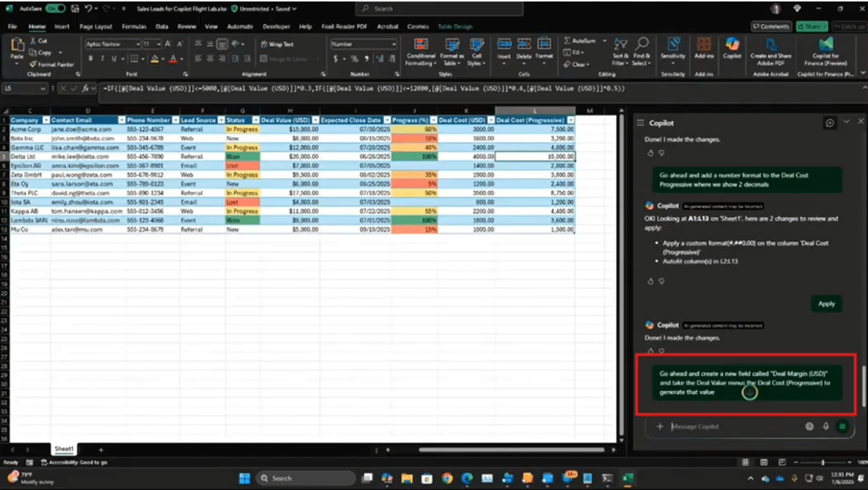Open the Comments pane button

(771, 26)
